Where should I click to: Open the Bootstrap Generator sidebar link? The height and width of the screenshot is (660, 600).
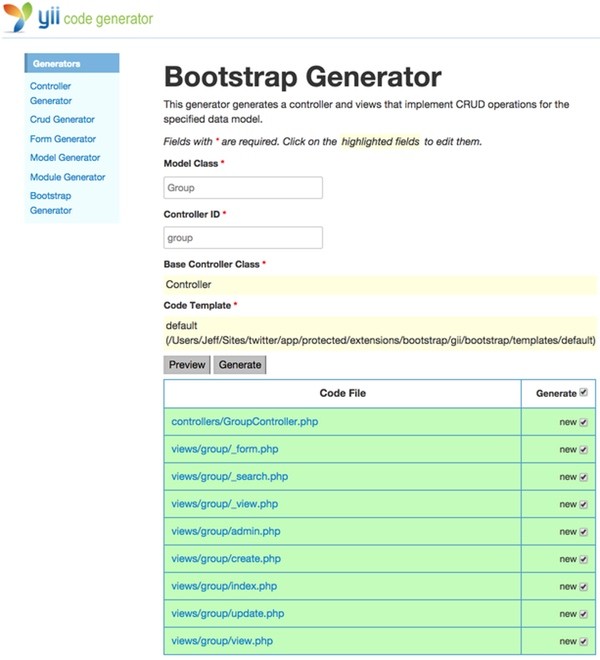pos(51,203)
